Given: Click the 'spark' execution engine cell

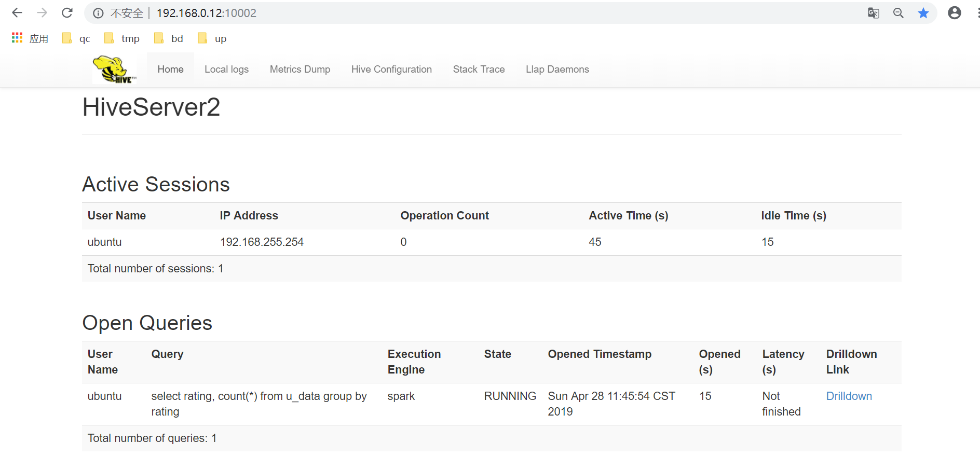Looking at the screenshot, I should [401, 396].
